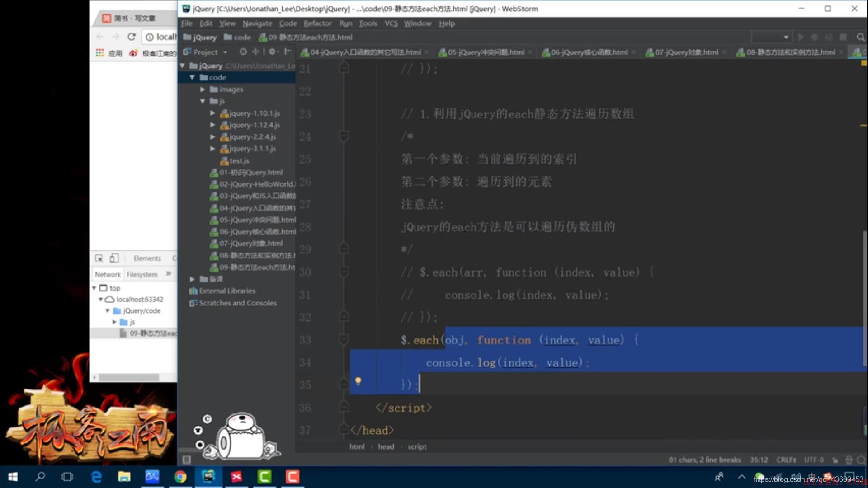Click the DevTools horizontal scrollbar

[x=129, y=377]
